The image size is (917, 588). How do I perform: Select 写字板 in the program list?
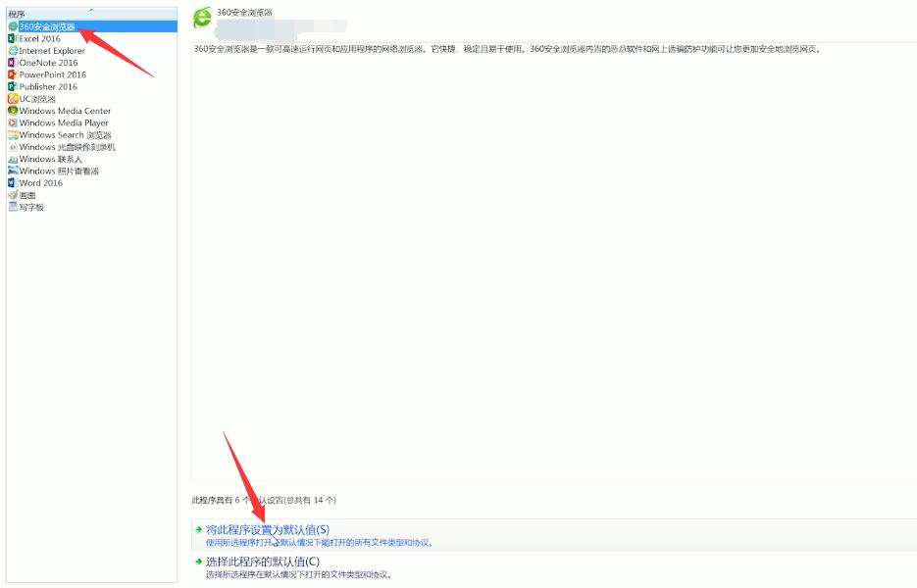31,207
